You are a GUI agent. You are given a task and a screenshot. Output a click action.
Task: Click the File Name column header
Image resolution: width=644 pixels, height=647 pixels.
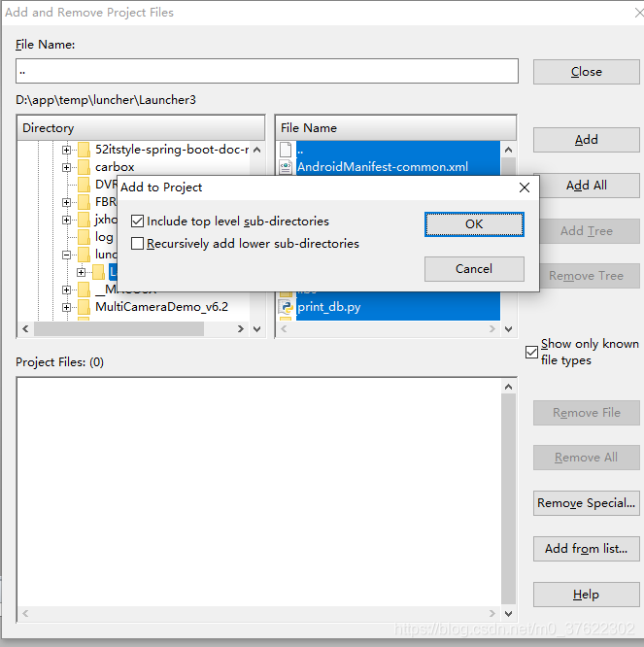point(395,128)
